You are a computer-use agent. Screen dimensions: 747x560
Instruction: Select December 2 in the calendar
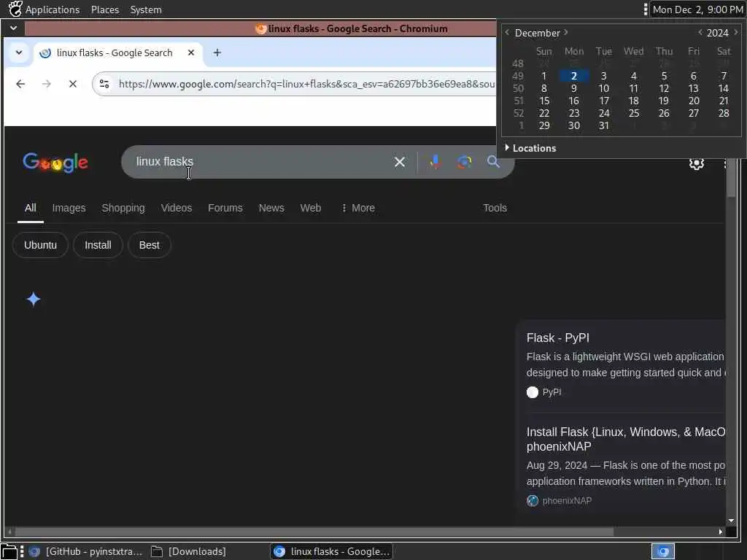(x=574, y=76)
